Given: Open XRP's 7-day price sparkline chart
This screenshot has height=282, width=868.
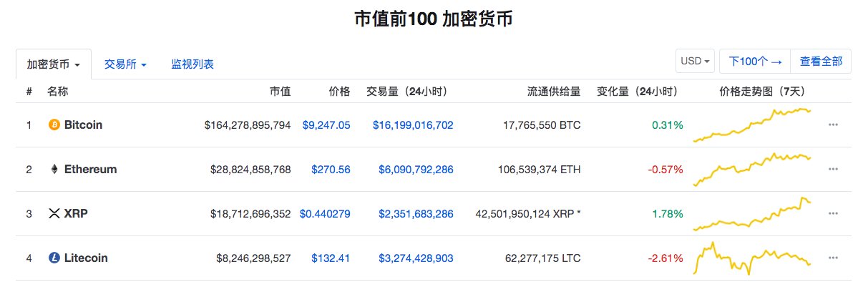Looking at the screenshot, I should [x=752, y=214].
